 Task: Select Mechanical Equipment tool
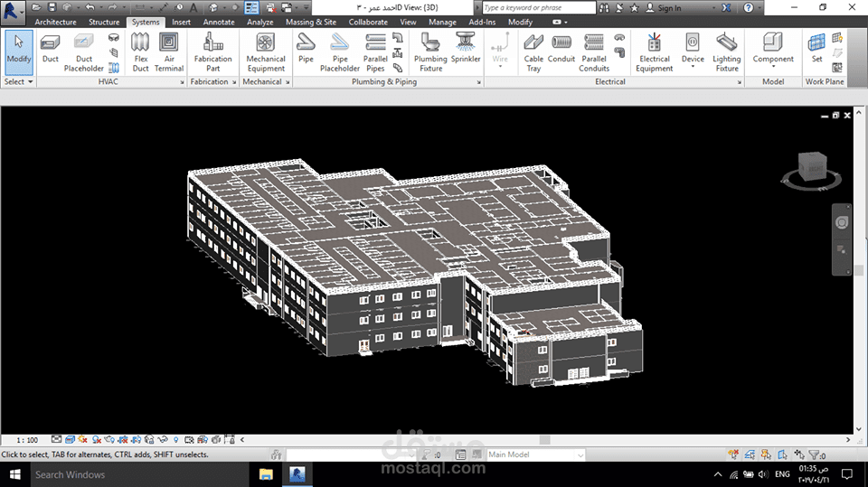(x=266, y=52)
